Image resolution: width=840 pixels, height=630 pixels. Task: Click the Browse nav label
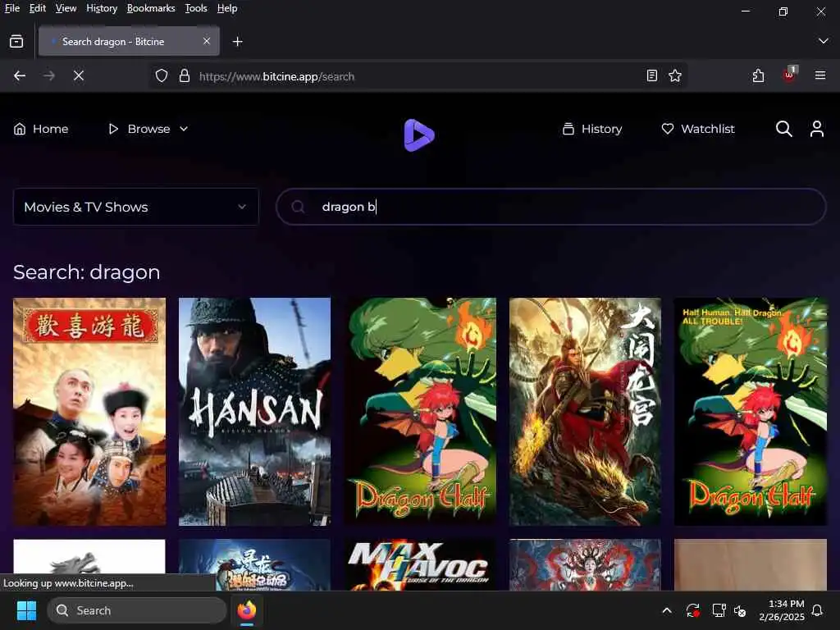(148, 129)
